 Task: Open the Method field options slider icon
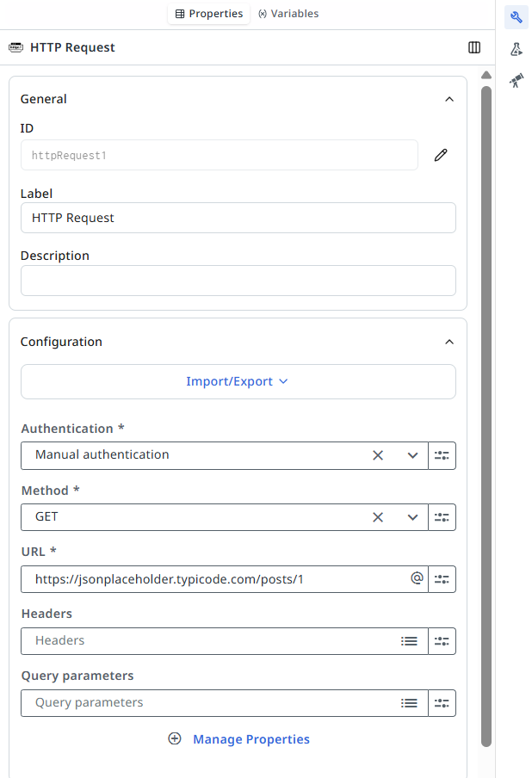442,517
